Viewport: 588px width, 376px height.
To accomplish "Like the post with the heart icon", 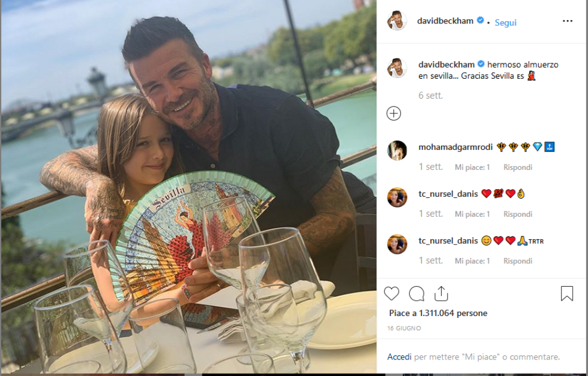I will pos(392,294).
